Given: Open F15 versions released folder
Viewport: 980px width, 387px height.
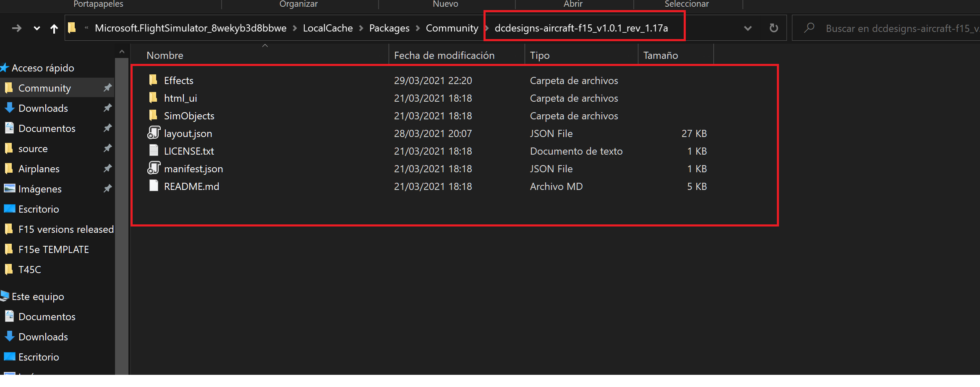Looking at the screenshot, I should click(66, 229).
